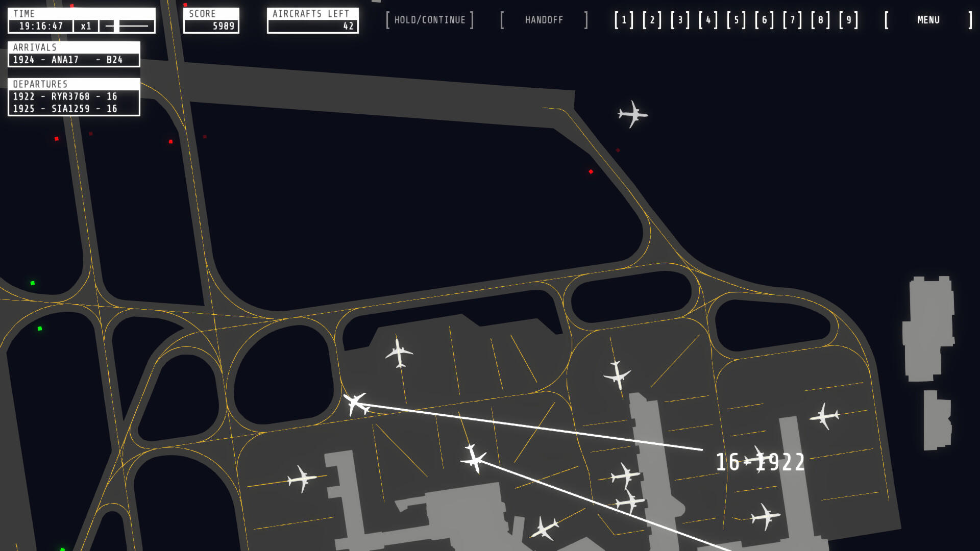Open the MENU
This screenshot has height=551, width=980.
tap(928, 20)
